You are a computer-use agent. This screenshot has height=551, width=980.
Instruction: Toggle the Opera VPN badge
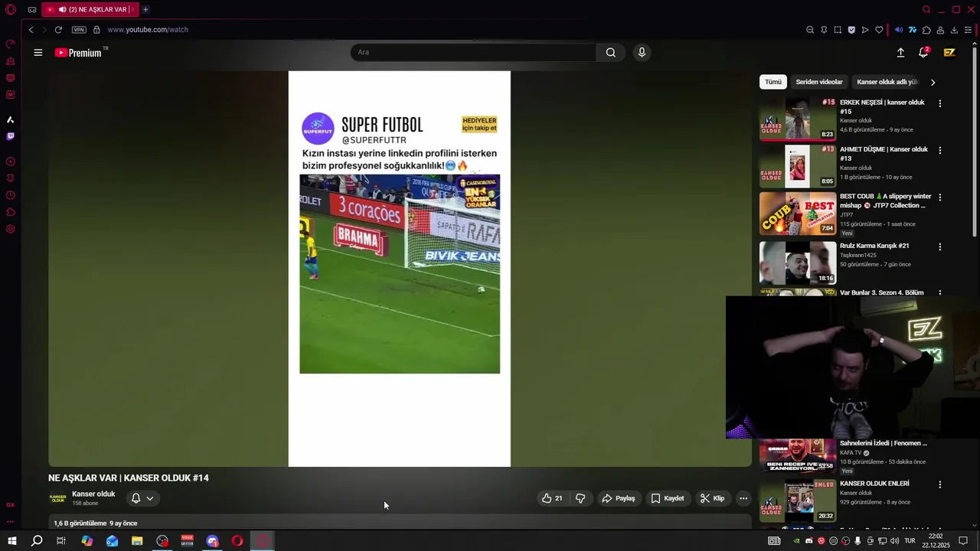coord(79,30)
